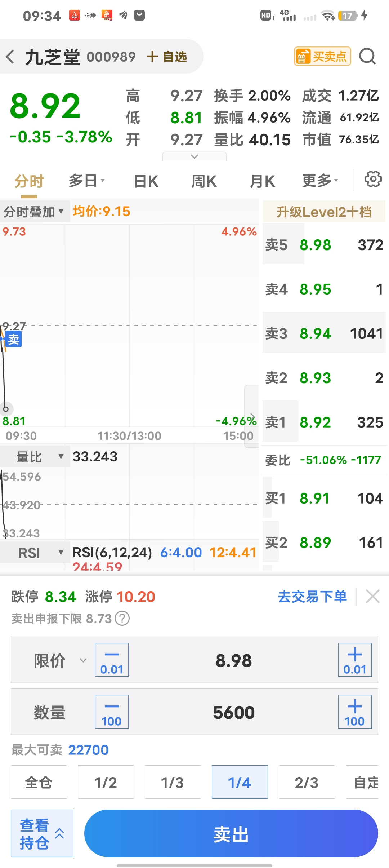Switch to the 日K chart tab
Viewport: 389px width, 868px height.
[x=146, y=181]
